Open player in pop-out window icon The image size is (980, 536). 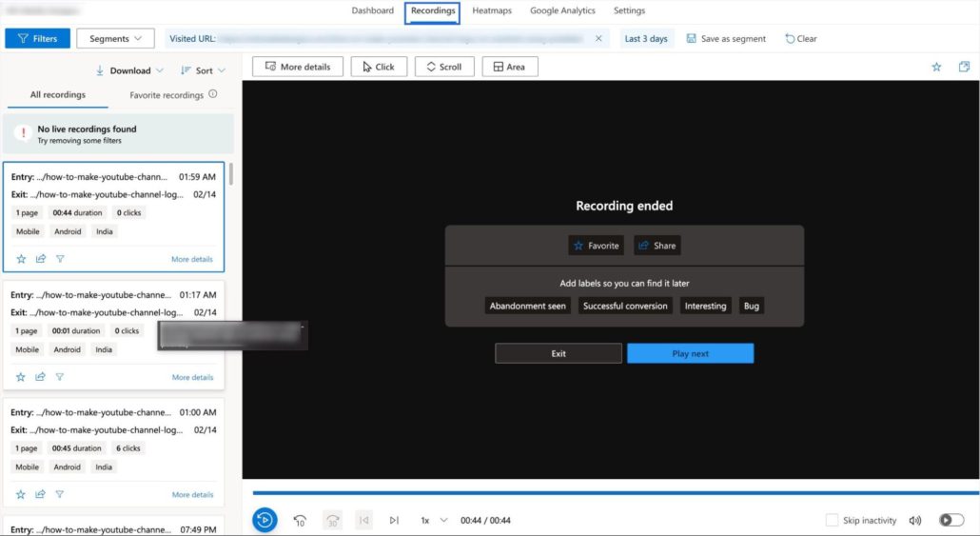pos(965,67)
